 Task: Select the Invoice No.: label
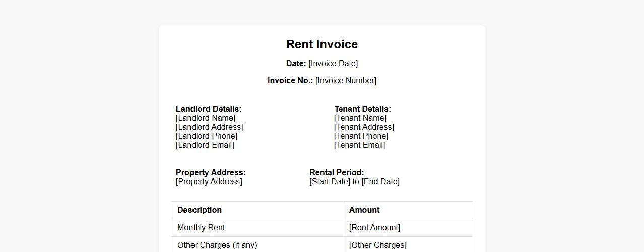click(290, 80)
